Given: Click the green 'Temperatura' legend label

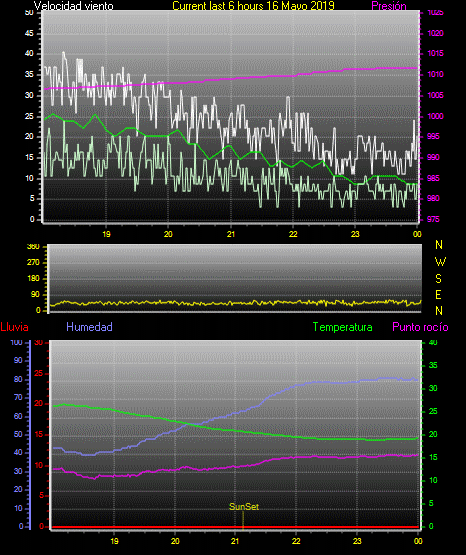Looking at the screenshot, I should pos(342,327).
